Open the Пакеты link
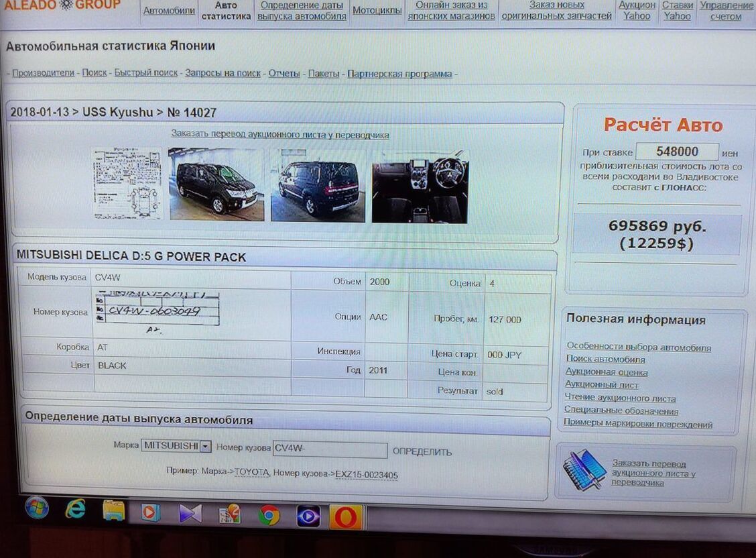This screenshot has width=756, height=558. pyautogui.click(x=324, y=73)
